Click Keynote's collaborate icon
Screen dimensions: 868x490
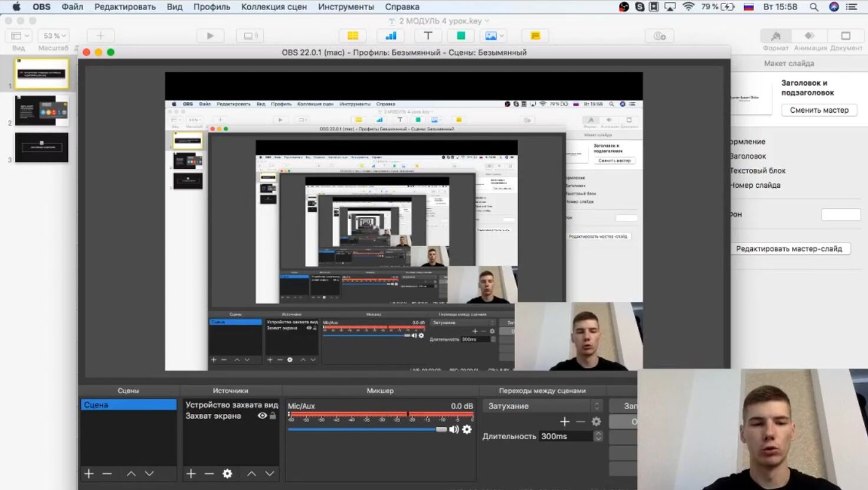[x=660, y=36]
